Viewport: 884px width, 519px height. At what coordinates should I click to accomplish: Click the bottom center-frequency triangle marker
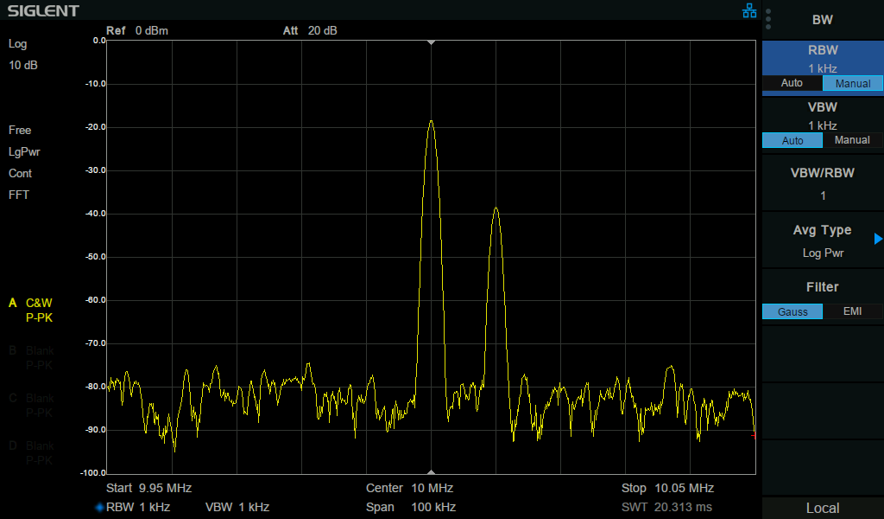click(431, 472)
